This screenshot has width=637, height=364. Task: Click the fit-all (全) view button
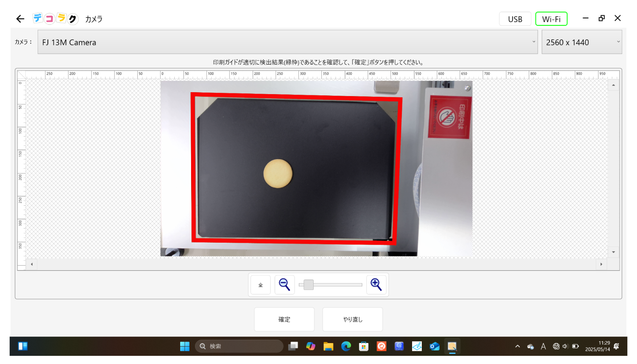click(x=261, y=285)
